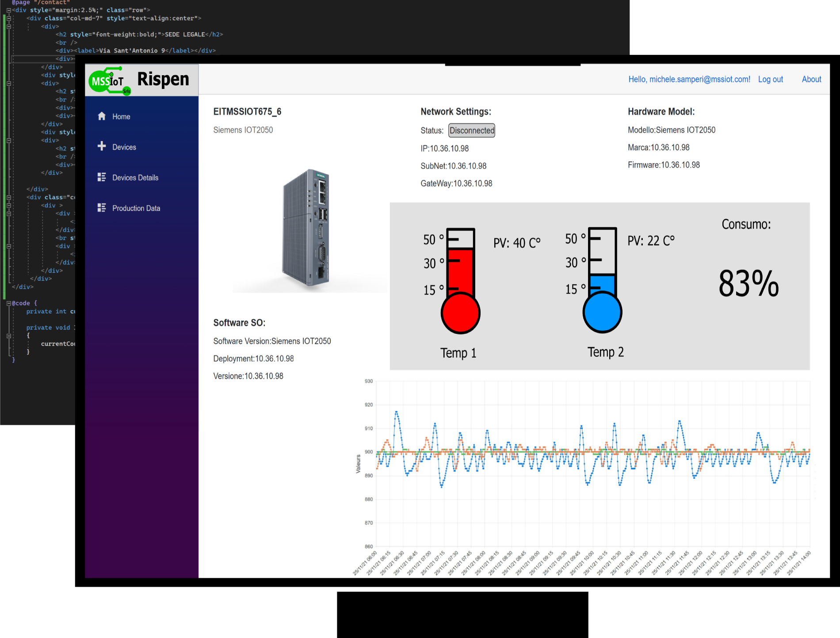Viewport: 840px width, 638px height.
Task: Click the blue Temp 2 thermometer gauge
Action: pos(602,279)
